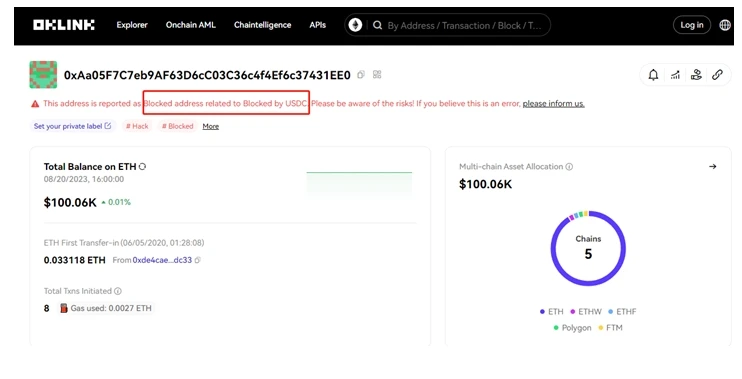Click the address identicon avatar
Image resolution: width=742 pixels, height=379 pixels.
click(x=43, y=75)
